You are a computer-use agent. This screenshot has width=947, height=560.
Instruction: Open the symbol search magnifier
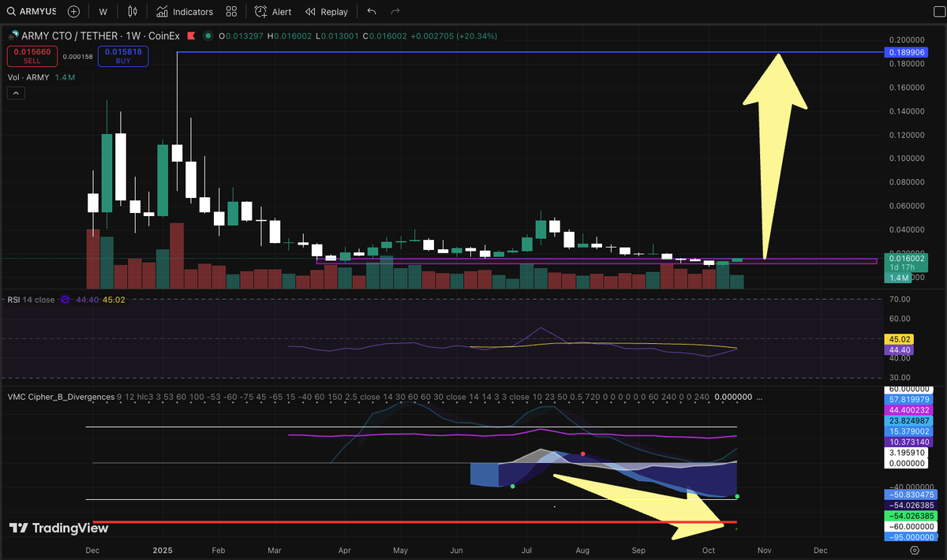click(10, 11)
